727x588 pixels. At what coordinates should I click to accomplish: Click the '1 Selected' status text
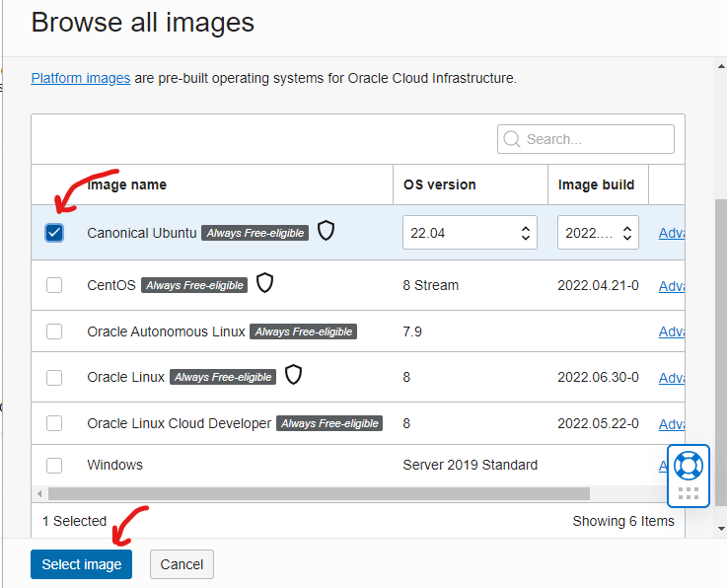click(x=75, y=521)
